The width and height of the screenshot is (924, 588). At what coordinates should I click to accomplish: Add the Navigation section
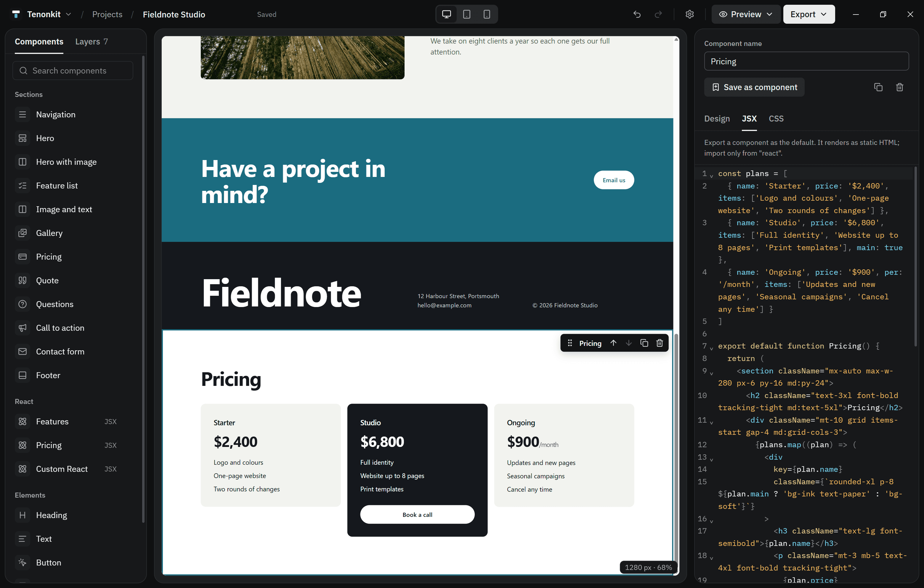(73, 114)
